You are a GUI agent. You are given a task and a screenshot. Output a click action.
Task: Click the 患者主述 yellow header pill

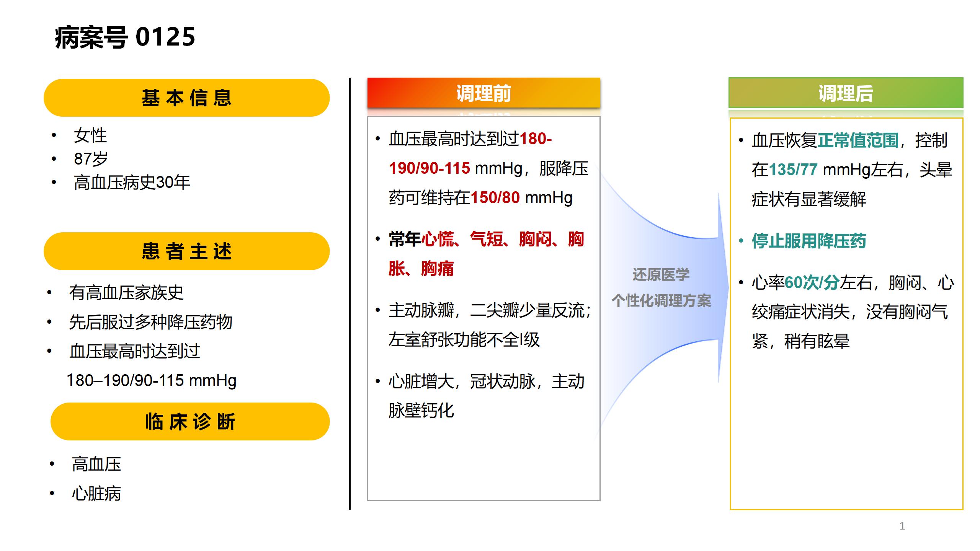coord(186,251)
